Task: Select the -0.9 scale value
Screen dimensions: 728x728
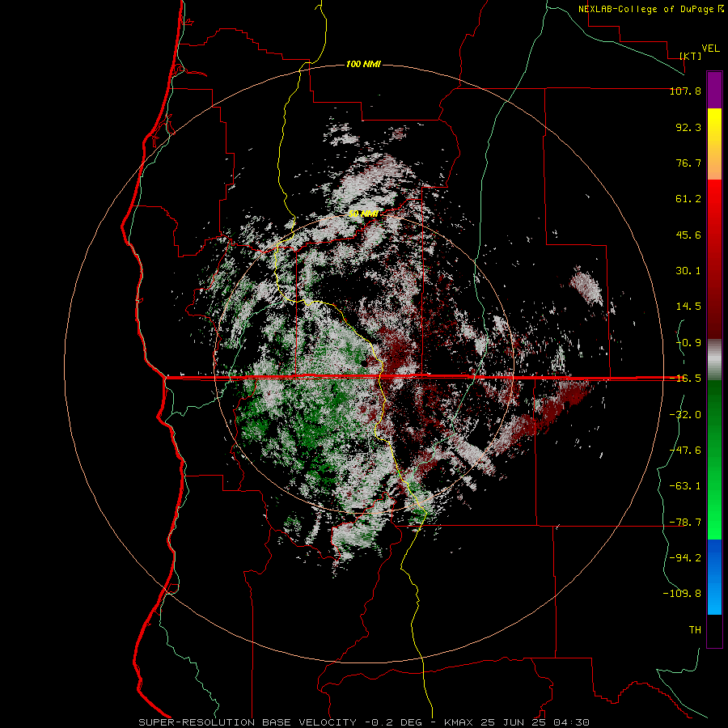Action: coord(688,343)
